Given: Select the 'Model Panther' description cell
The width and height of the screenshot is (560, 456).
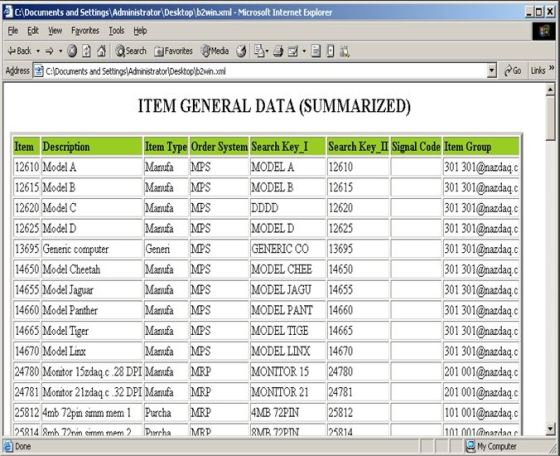Looking at the screenshot, I should click(92, 310).
